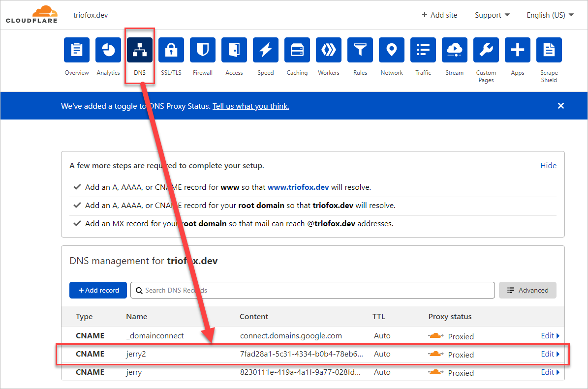Click the Content column header

[x=254, y=317]
